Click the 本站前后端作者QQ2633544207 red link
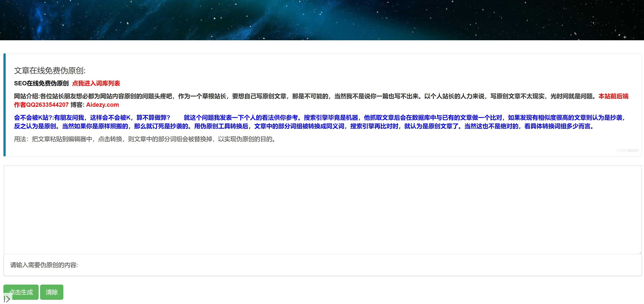 click(41, 105)
